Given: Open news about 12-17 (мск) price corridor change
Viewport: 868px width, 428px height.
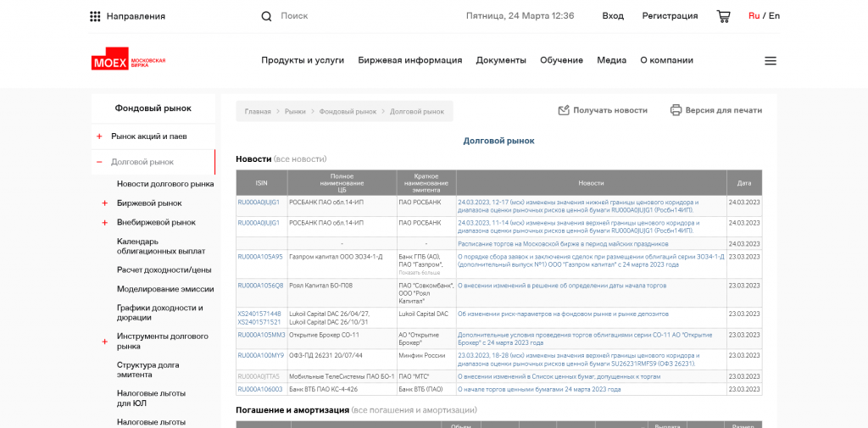Looking at the screenshot, I should click(x=578, y=207).
